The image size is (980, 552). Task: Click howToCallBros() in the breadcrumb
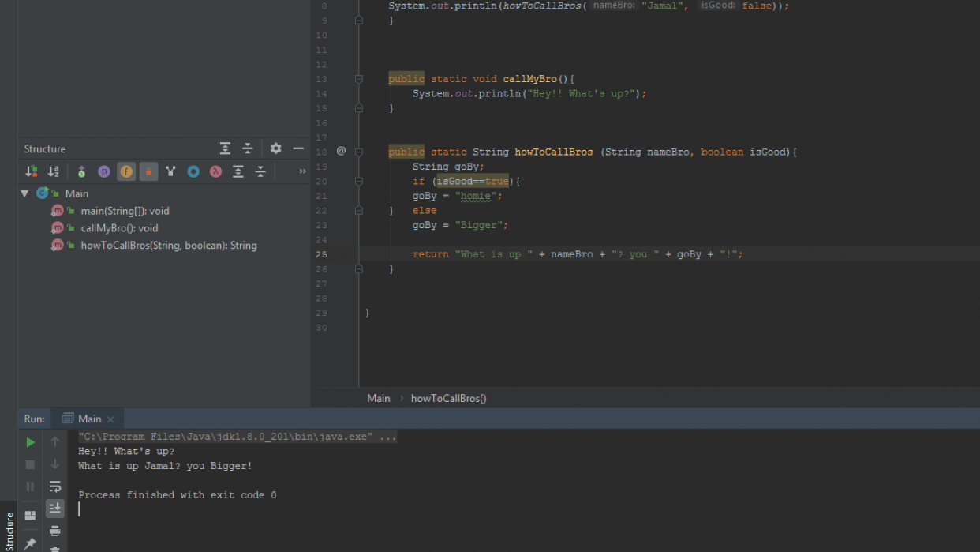449,398
